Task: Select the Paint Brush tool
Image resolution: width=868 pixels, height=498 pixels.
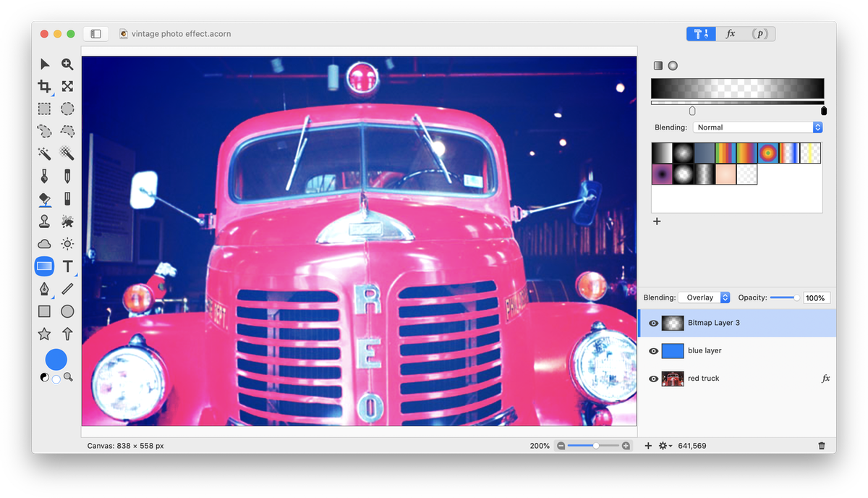Action: [45, 177]
